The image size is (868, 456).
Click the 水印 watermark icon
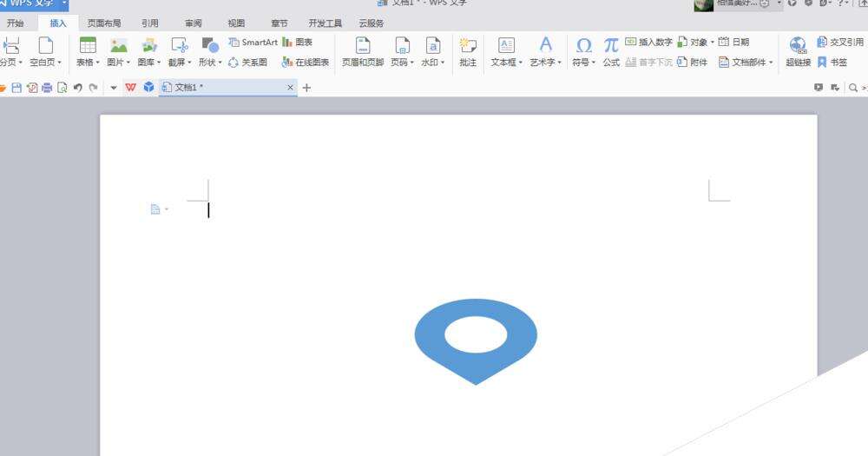(x=433, y=45)
